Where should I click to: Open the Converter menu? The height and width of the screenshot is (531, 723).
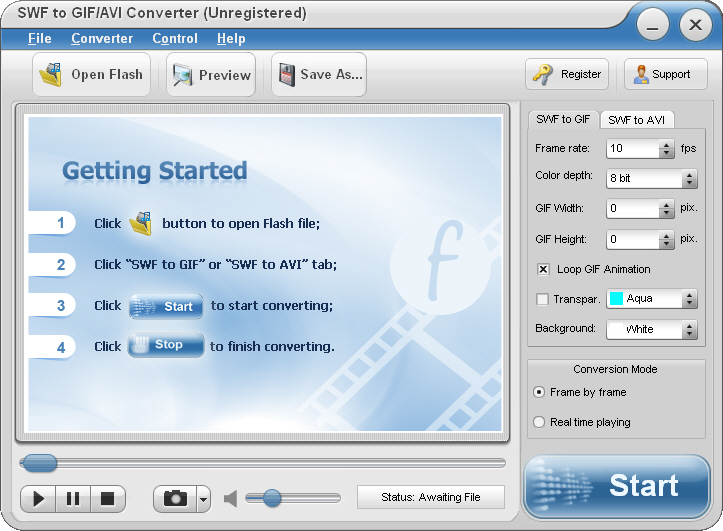tap(102, 39)
